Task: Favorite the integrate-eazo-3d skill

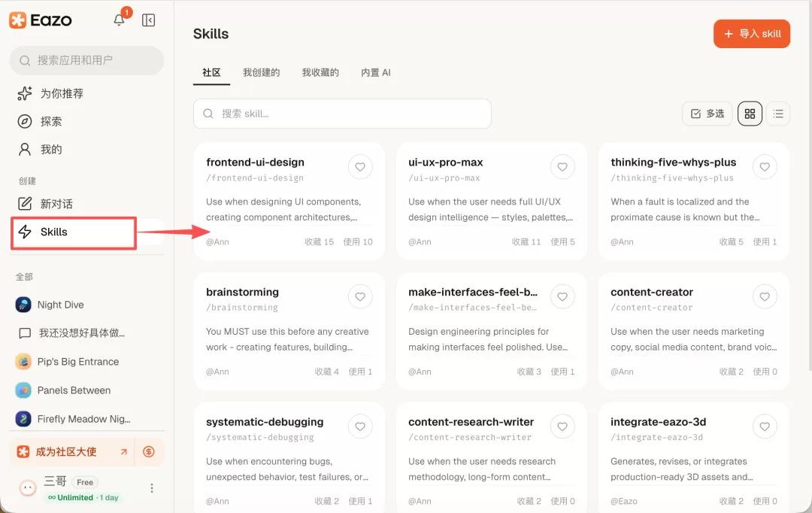Action: click(x=765, y=426)
